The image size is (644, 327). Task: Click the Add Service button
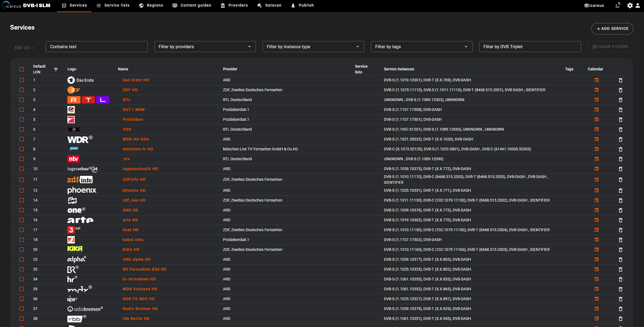coord(612,28)
